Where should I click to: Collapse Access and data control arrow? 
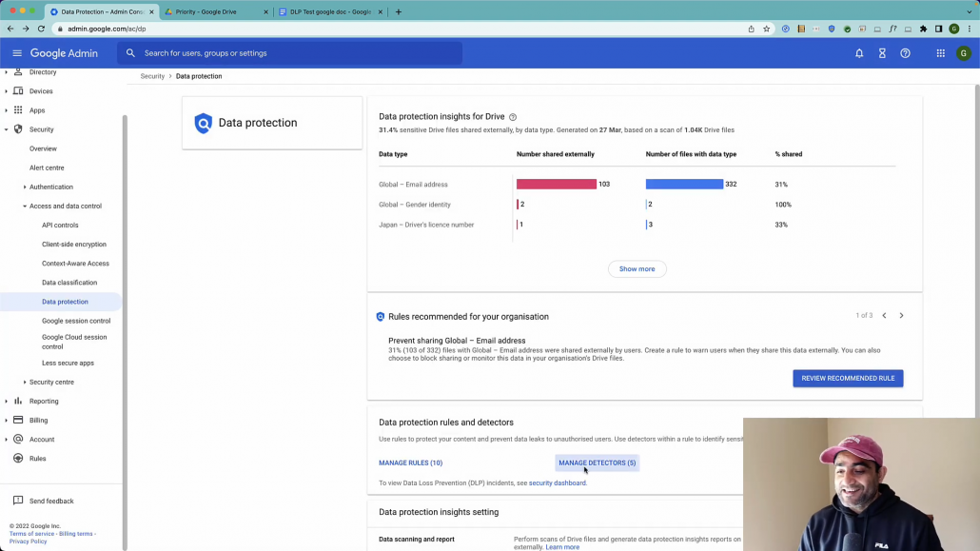coord(25,206)
